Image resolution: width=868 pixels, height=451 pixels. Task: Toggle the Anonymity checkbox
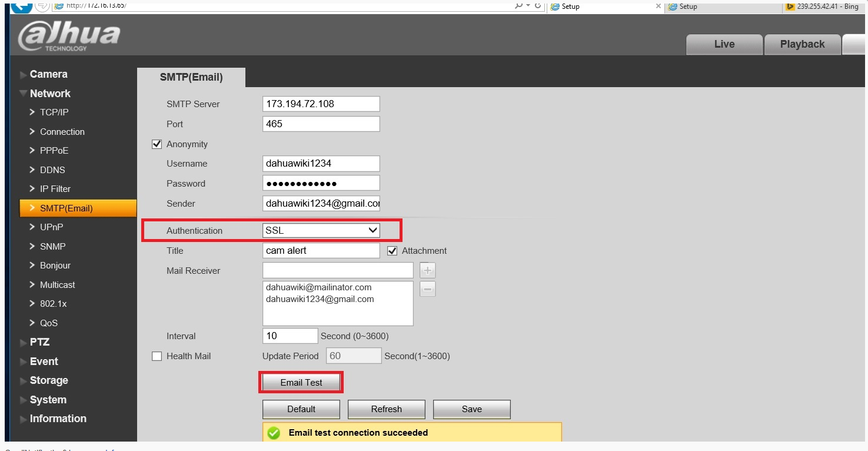point(157,144)
